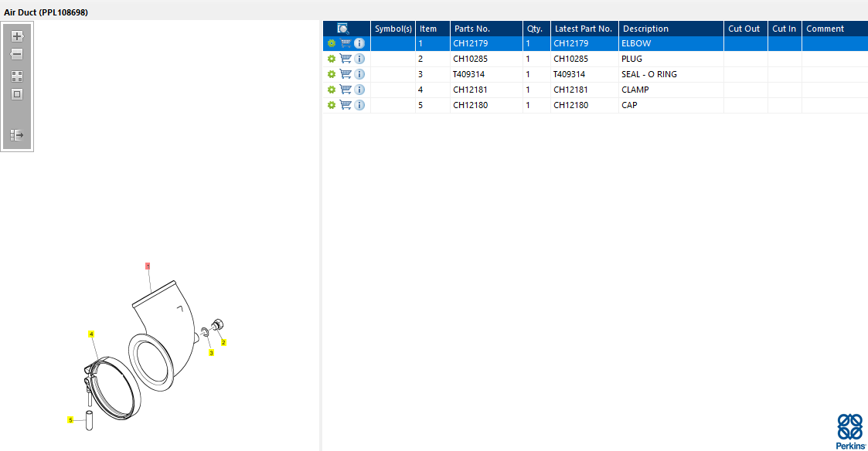
Task: Sort by Latest Part No. column header
Action: pyautogui.click(x=584, y=29)
